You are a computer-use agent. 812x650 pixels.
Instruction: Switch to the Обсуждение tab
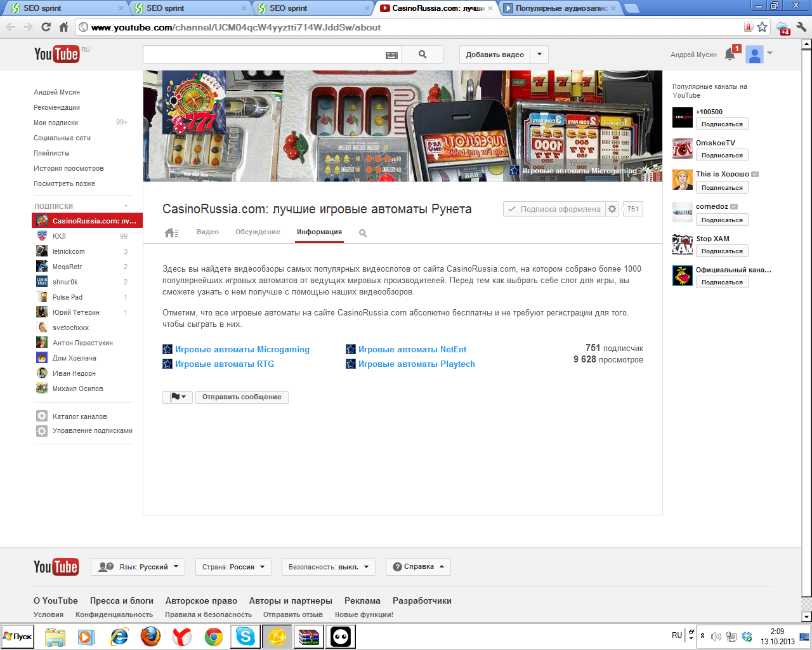click(x=258, y=232)
